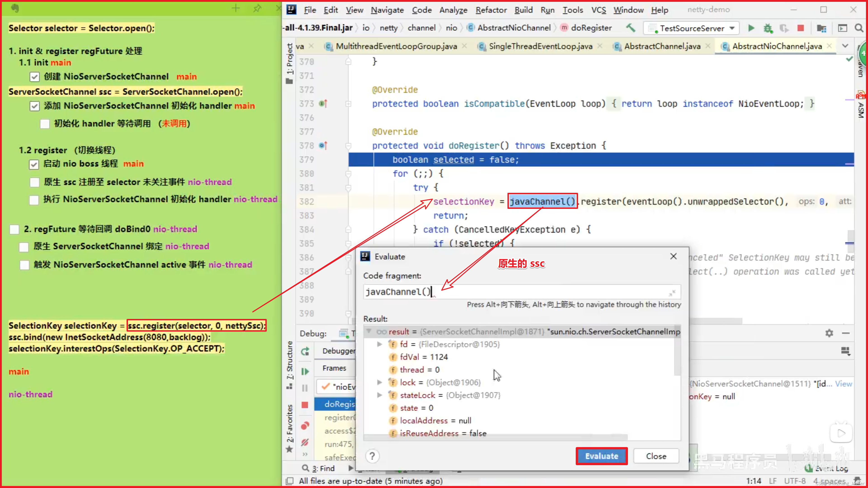The image size is (868, 488).
Task: Open the Navigate menu
Action: (x=387, y=10)
